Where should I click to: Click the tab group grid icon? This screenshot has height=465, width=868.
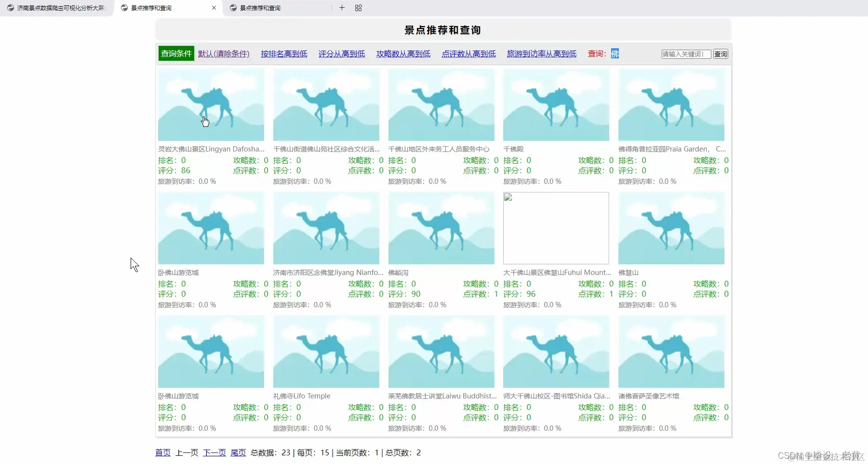click(x=358, y=8)
